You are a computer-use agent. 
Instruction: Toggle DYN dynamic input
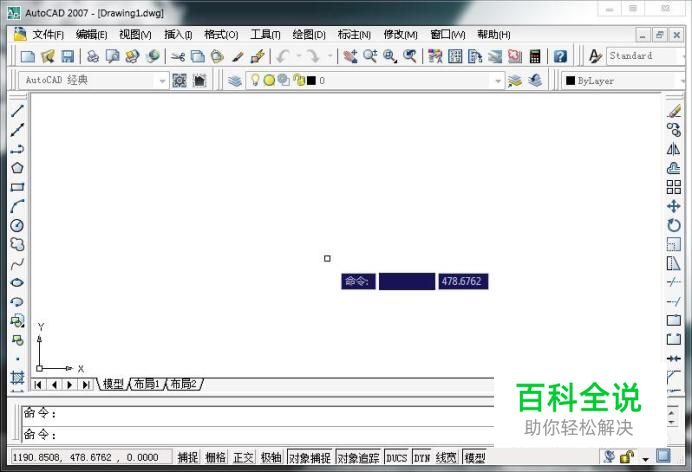click(x=422, y=458)
